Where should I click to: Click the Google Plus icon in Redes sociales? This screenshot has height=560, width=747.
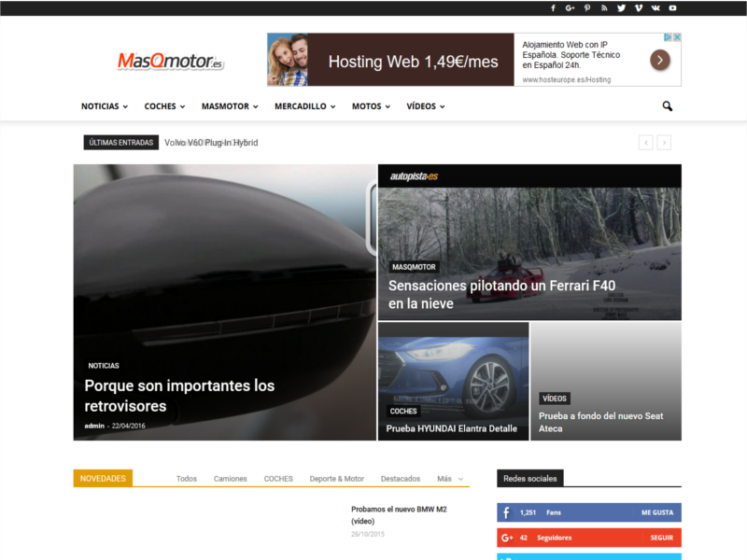(x=507, y=538)
